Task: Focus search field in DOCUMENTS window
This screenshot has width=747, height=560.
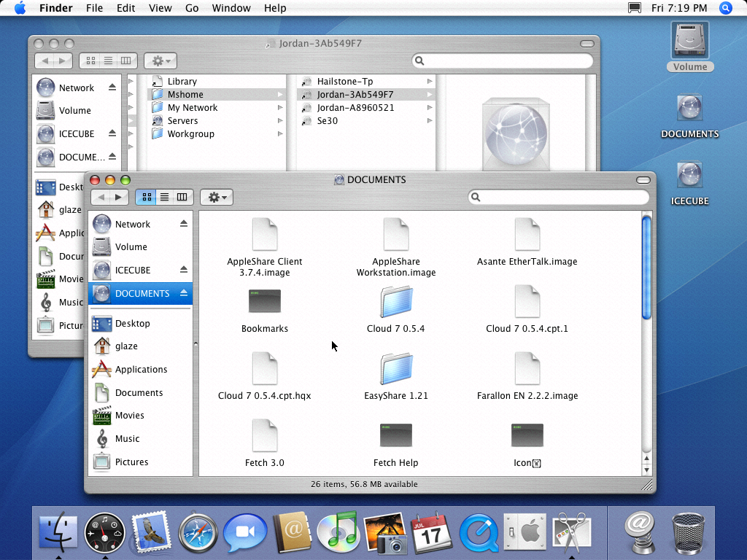Action: point(559,197)
